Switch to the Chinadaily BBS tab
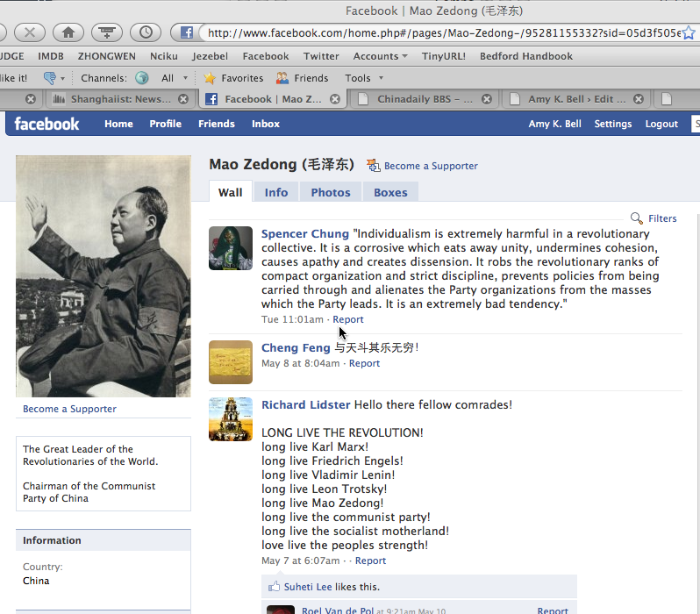The image size is (700, 614). pyautogui.click(x=424, y=99)
